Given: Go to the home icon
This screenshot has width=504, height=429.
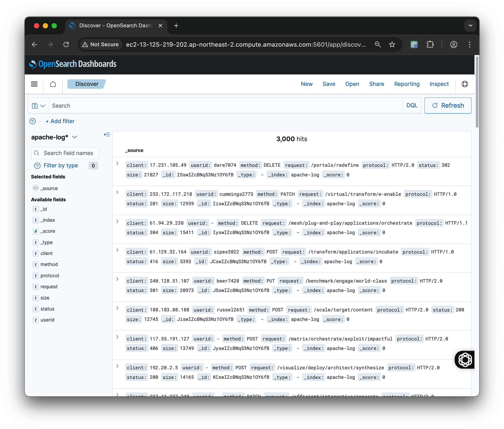Looking at the screenshot, I should tap(53, 84).
